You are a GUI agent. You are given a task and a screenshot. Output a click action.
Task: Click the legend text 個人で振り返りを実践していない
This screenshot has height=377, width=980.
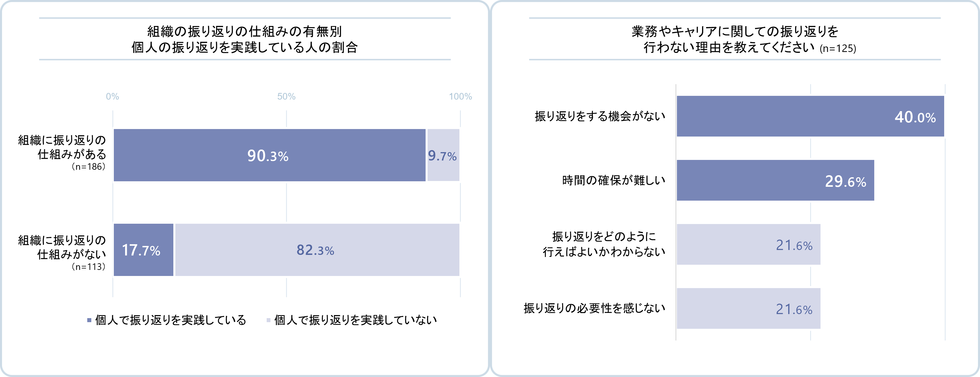[355, 320]
